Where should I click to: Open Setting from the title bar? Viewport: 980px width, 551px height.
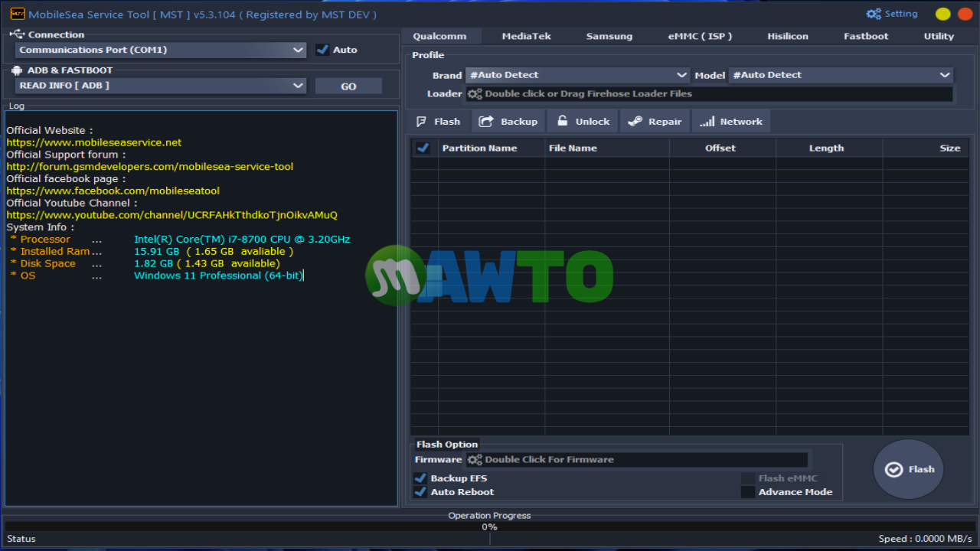tap(892, 14)
